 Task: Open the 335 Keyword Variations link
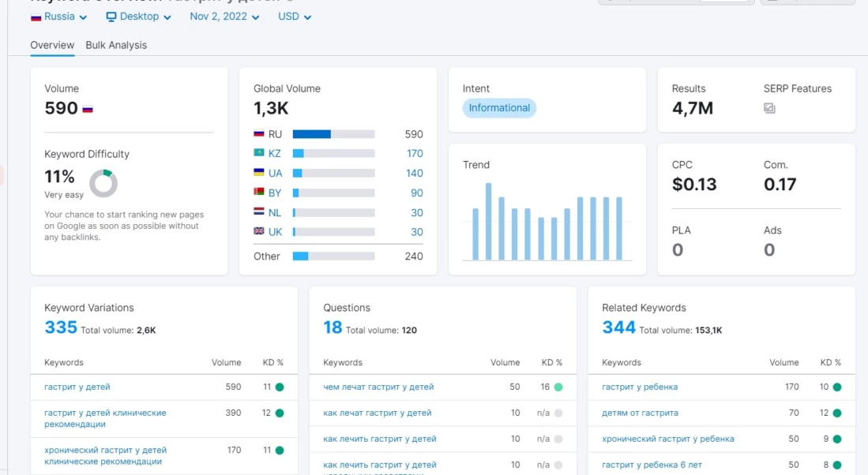(61, 327)
